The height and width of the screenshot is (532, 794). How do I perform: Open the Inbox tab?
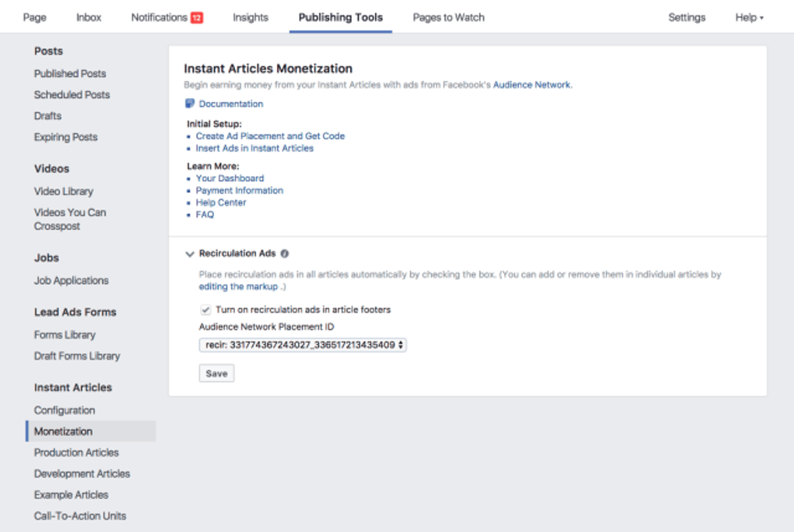coord(89,17)
